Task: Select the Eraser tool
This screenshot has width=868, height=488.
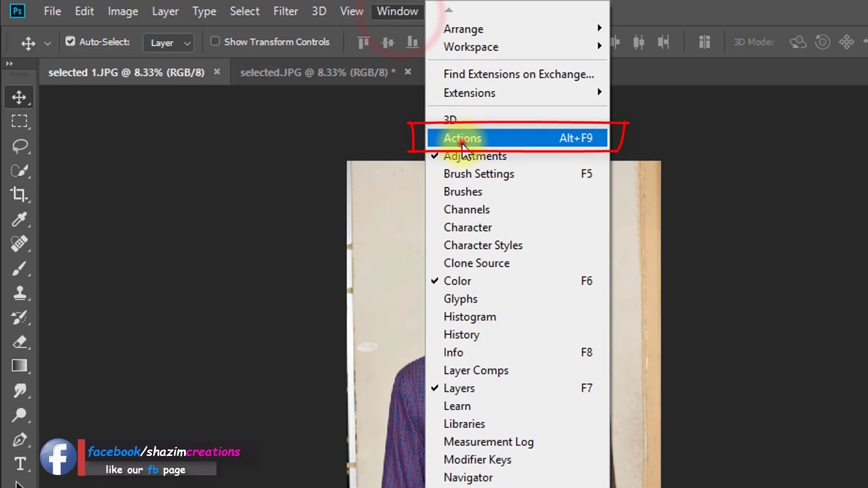Action: coord(20,342)
